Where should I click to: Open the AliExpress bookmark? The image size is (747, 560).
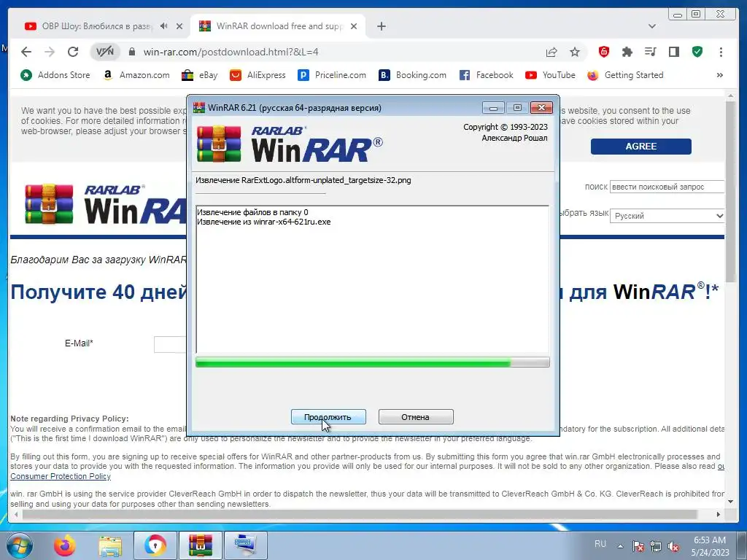(x=258, y=75)
